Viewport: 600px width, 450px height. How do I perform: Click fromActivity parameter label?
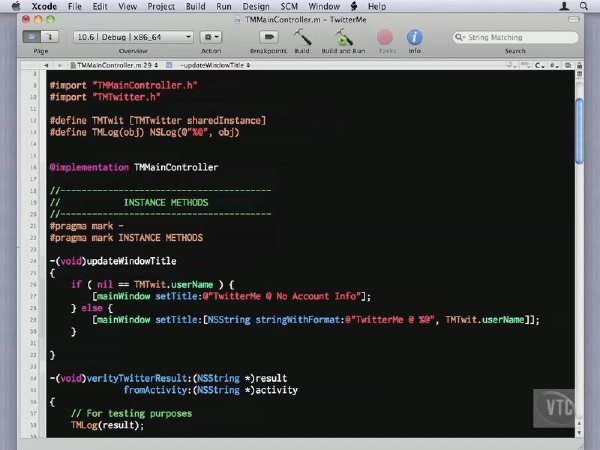(x=157, y=390)
